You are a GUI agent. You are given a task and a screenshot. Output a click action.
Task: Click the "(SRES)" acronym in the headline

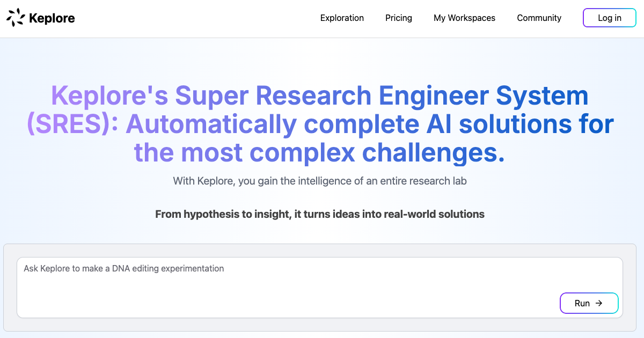[x=72, y=124]
